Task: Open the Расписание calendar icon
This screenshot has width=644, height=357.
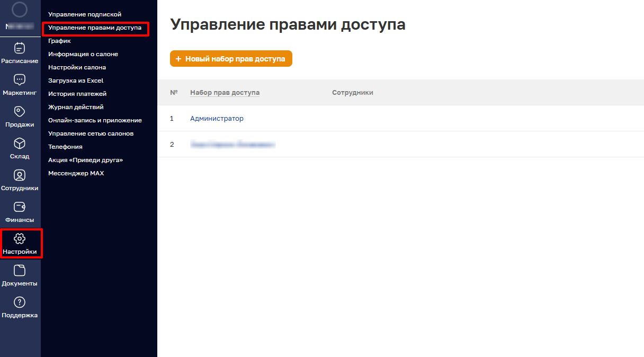Action: coord(20,48)
